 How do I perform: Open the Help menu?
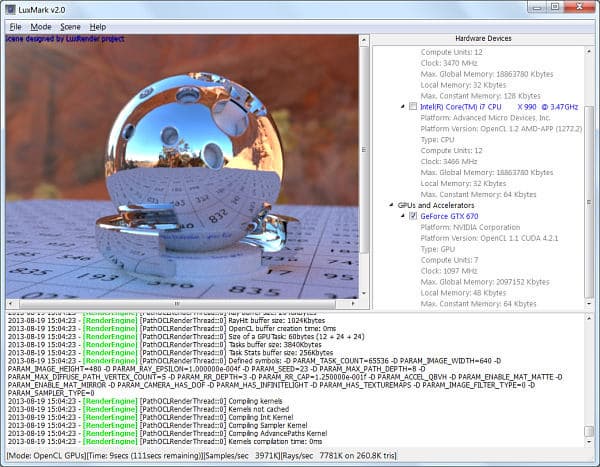tap(98, 27)
